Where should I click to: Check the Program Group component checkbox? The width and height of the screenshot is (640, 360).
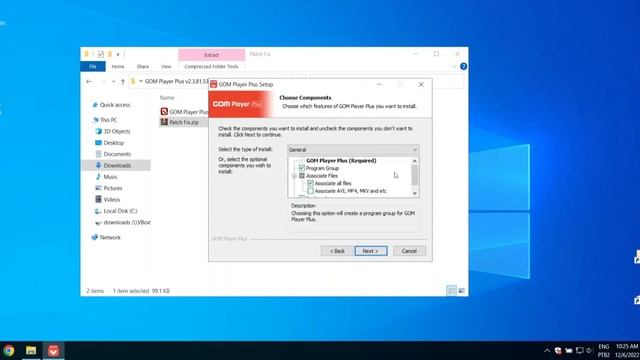(302, 168)
